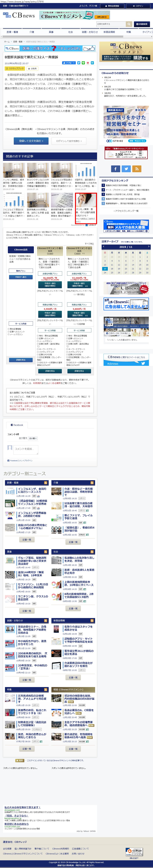This screenshot has height=868, width=153.
Task: Open the facebook comments tab
Action: click(17, 425)
